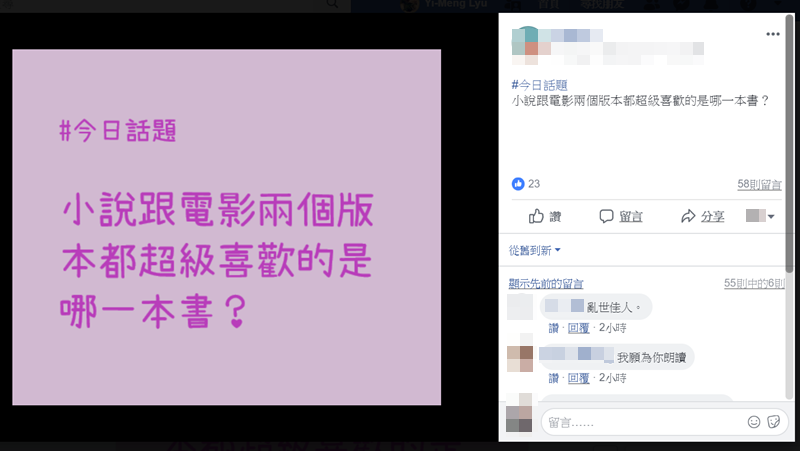The width and height of the screenshot is (800, 451).
Task: Click 顯示先前的留言 to load earlier comments
Action: tap(545, 284)
